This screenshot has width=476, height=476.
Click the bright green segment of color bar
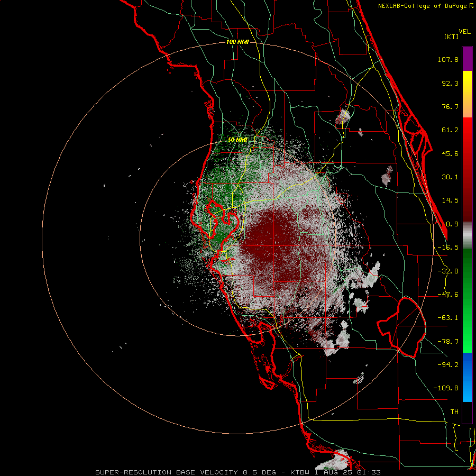tap(467, 300)
